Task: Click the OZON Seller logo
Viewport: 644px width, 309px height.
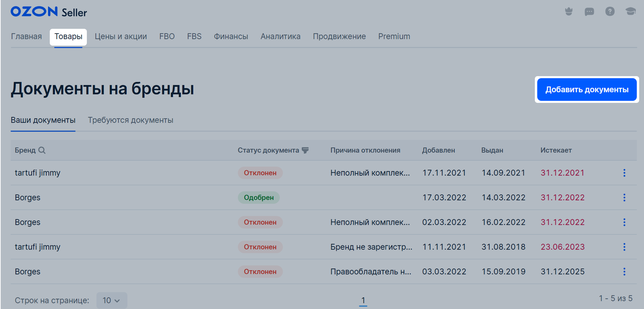Action: click(49, 12)
